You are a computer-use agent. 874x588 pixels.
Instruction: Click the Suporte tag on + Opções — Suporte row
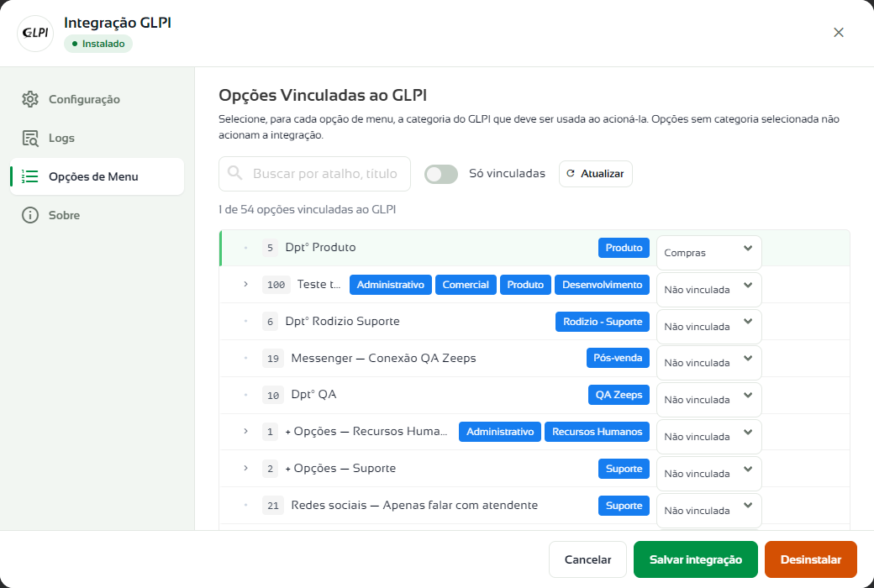pyautogui.click(x=624, y=469)
